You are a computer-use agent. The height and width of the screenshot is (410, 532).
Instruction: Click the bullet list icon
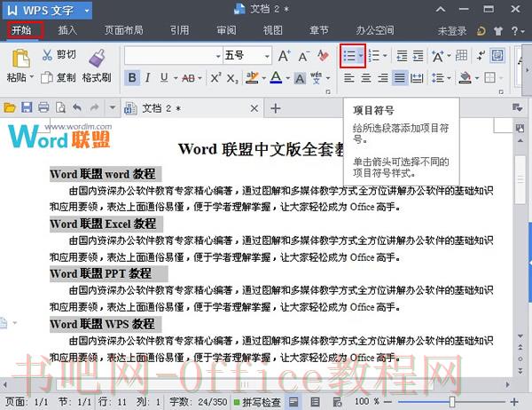click(x=349, y=56)
